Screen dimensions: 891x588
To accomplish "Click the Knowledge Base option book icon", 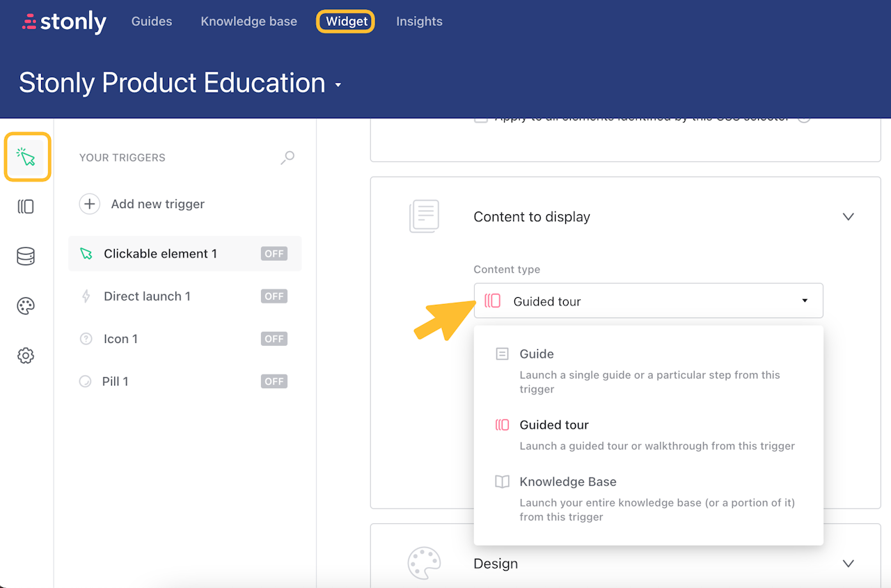I will (x=502, y=482).
